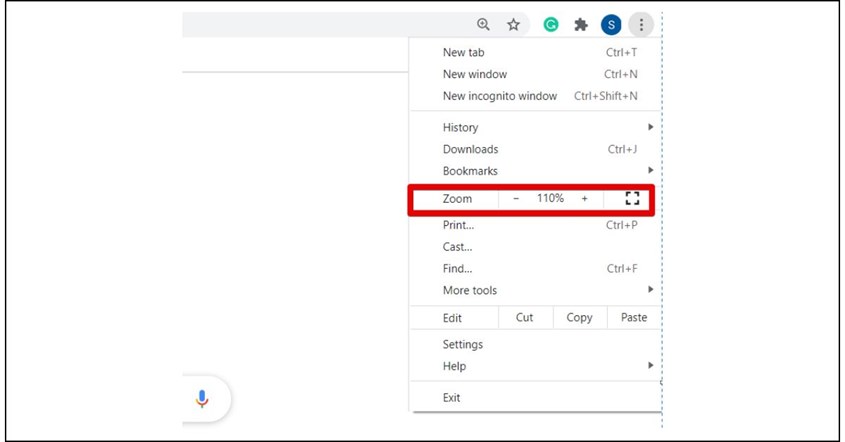Select New window menu item
845x442 pixels.
[536, 74]
